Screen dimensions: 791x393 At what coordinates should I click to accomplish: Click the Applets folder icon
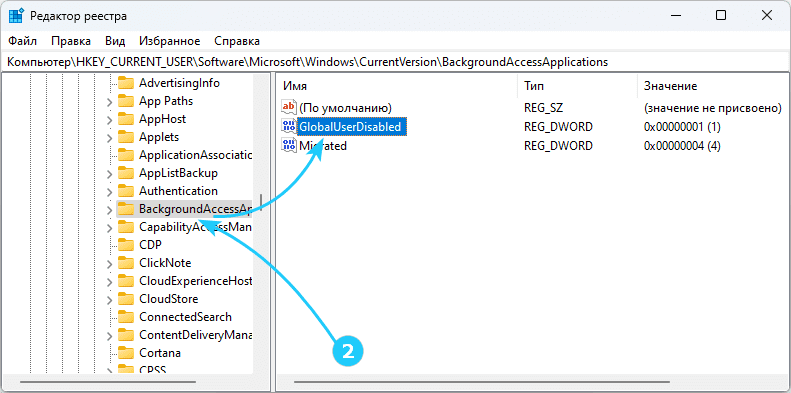126,137
